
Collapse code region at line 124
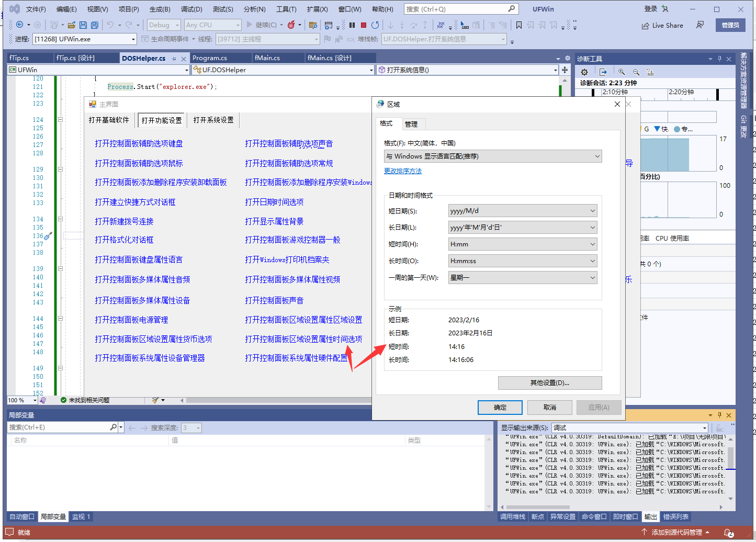pos(60,120)
